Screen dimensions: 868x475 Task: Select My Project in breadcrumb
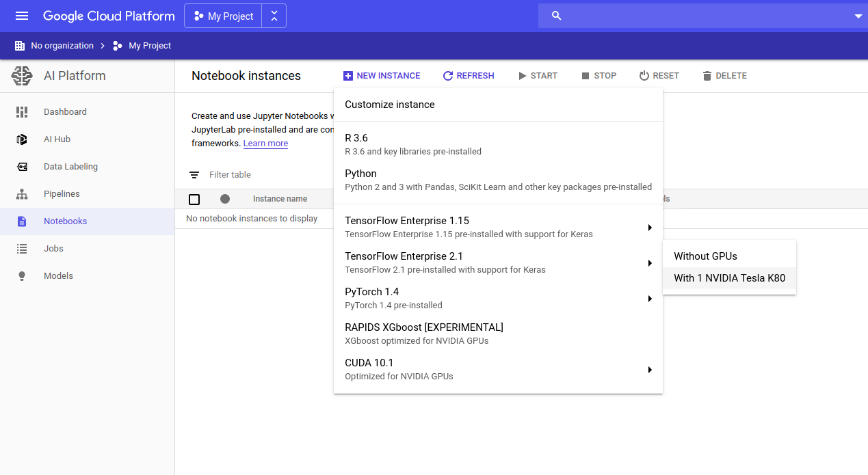150,46
